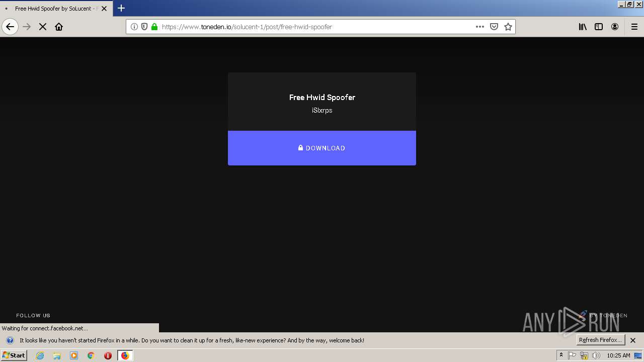Image resolution: width=644 pixels, height=362 pixels.
Task: Click BY TONEDEN link
Action: [x=608, y=315]
